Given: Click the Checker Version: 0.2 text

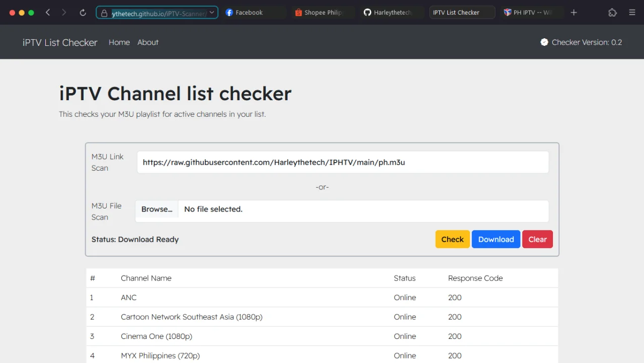Looking at the screenshot, I should coord(587,42).
